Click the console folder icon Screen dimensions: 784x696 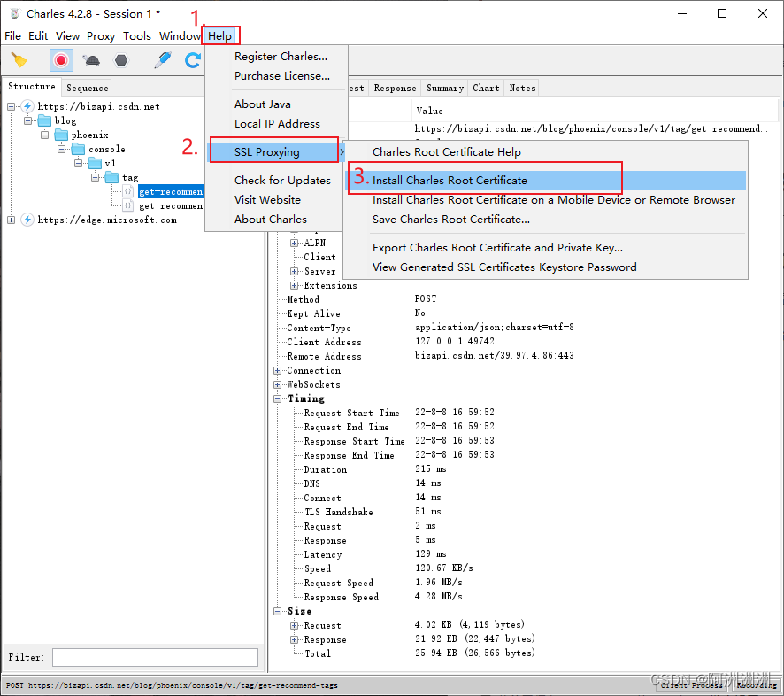pos(78,149)
